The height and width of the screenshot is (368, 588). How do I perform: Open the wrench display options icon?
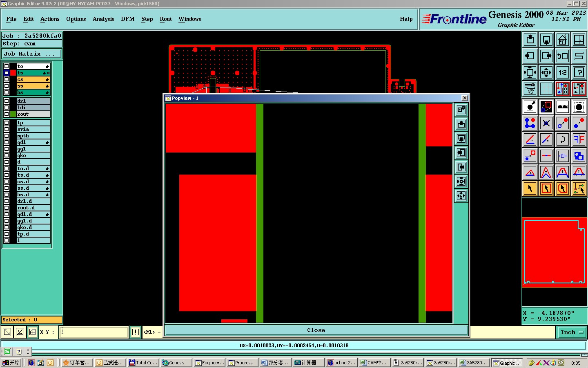(x=530, y=89)
